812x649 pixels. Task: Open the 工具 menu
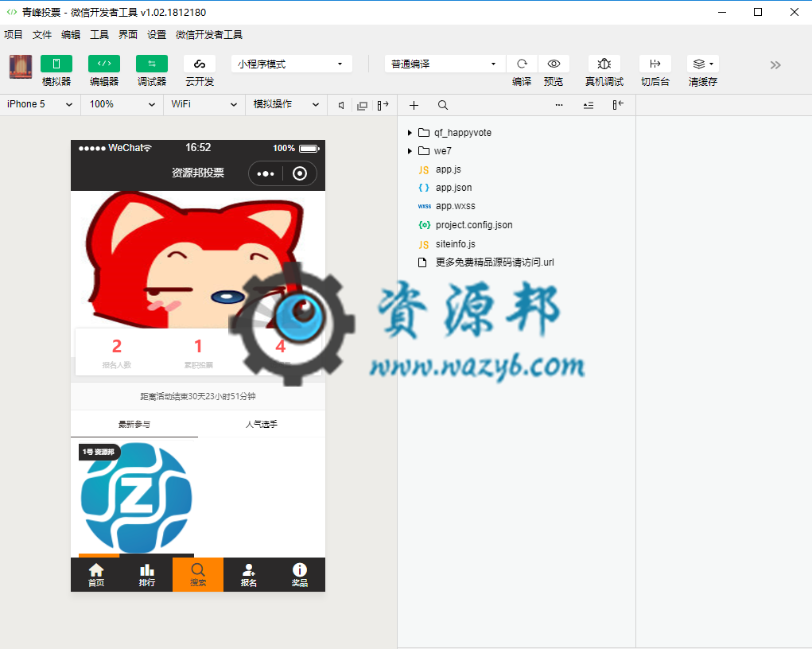pyautogui.click(x=99, y=35)
